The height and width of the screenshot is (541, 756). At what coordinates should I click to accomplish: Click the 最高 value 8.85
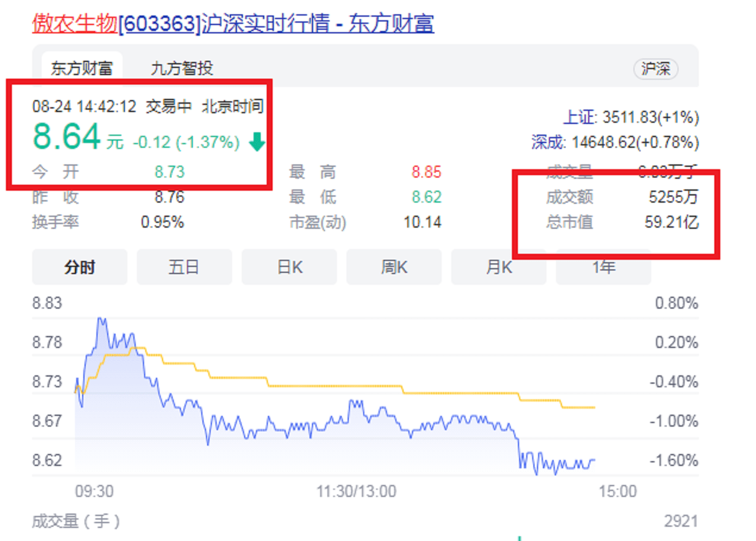click(426, 172)
